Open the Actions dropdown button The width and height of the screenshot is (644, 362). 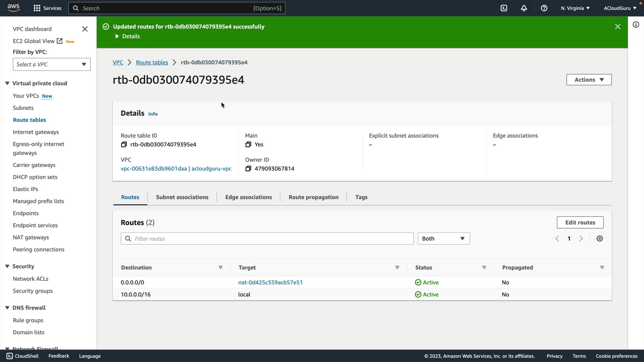(x=589, y=80)
